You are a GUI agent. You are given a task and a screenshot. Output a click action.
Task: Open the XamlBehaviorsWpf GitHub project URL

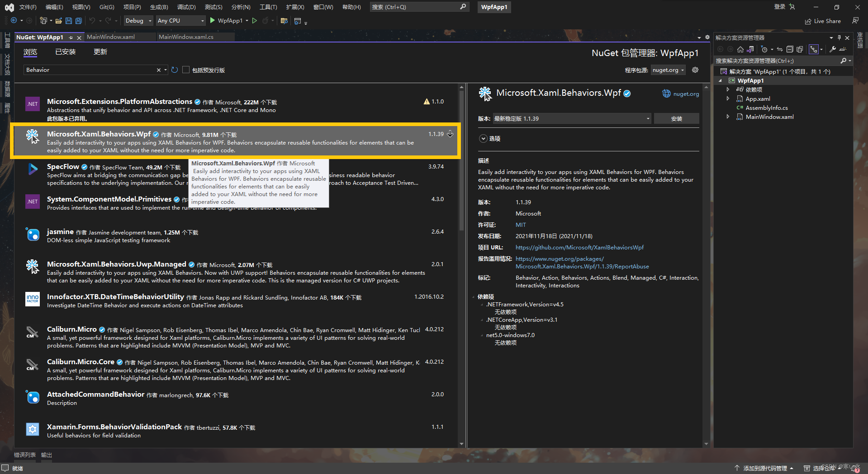pos(579,248)
